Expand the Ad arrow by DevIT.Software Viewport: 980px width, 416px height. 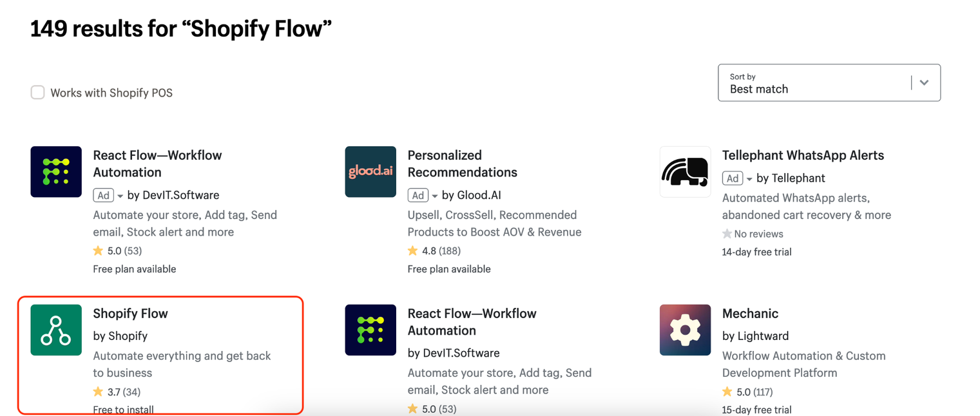[120, 196]
